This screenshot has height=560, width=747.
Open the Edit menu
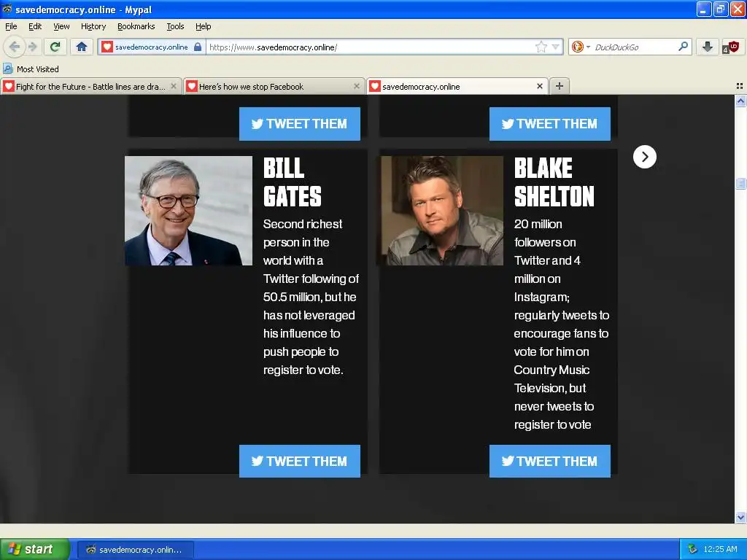[x=35, y=26]
